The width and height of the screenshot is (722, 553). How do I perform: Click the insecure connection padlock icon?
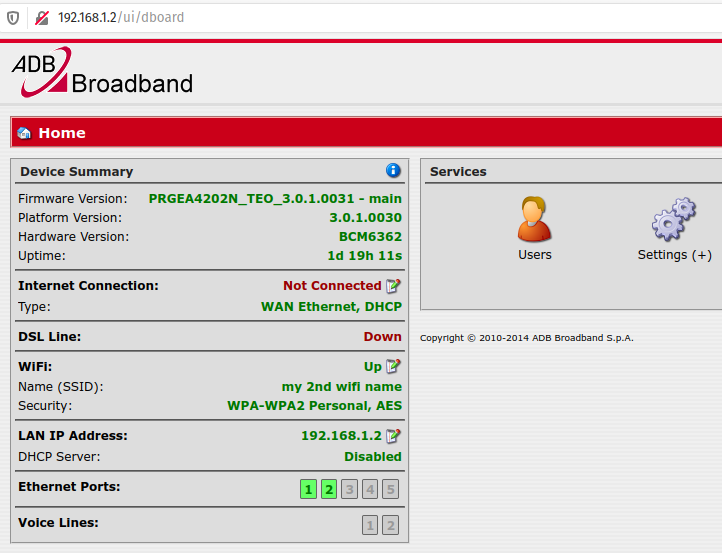42,18
